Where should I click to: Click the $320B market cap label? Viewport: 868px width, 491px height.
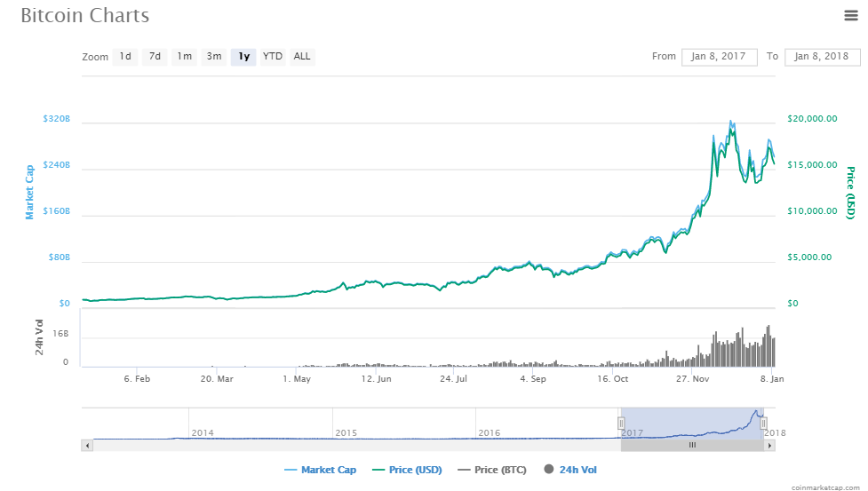click(x=57, y=119)
